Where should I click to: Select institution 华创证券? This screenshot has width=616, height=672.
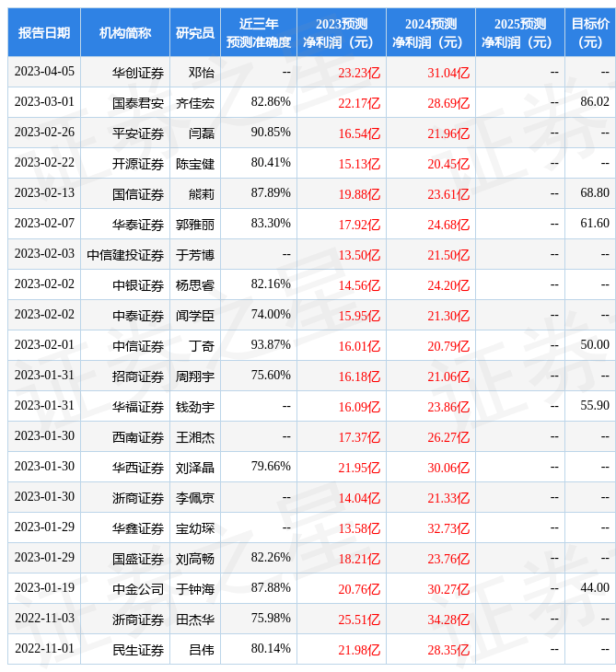click(x=138, y=73)
